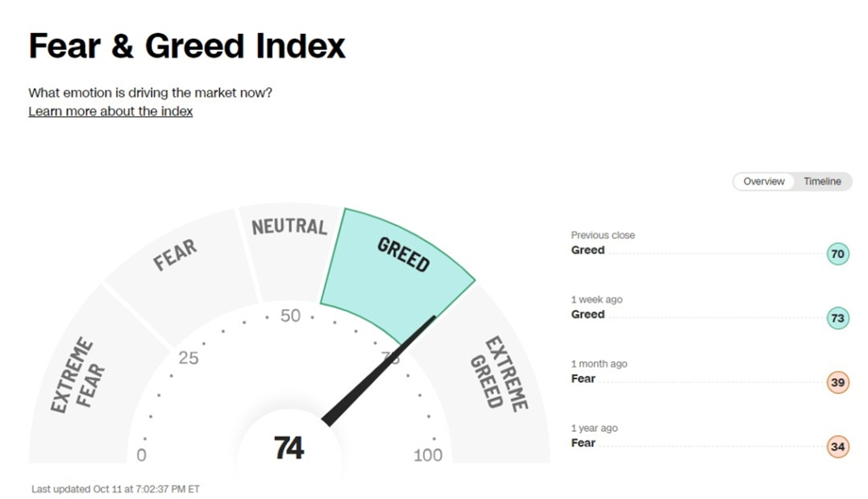Click the current index value 74
The width and height of the screenshot is (868, 499).
(x=289, y=447)
